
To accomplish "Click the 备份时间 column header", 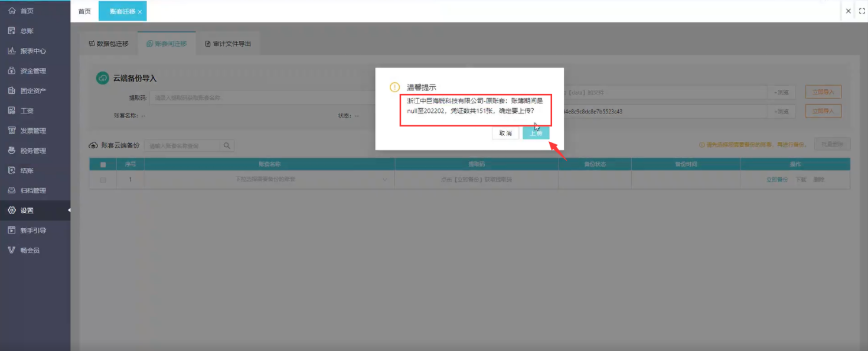I will pyautogui.click(x=686, y=164).
